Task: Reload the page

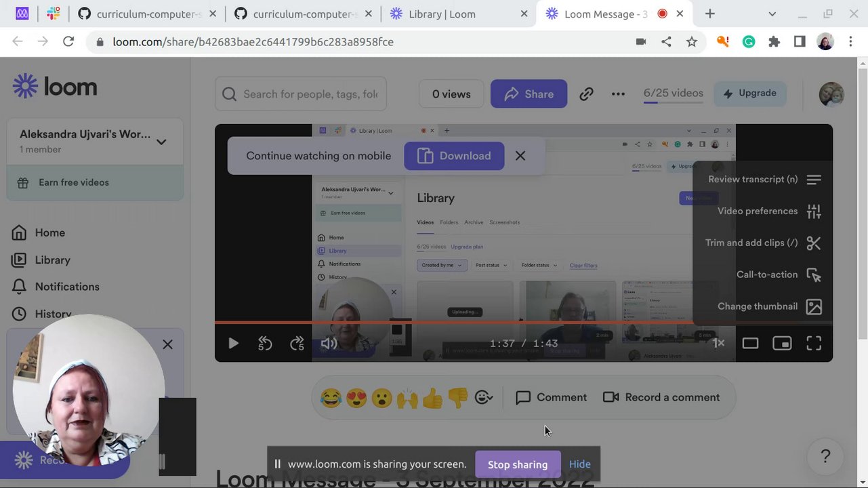Action: 68,42
